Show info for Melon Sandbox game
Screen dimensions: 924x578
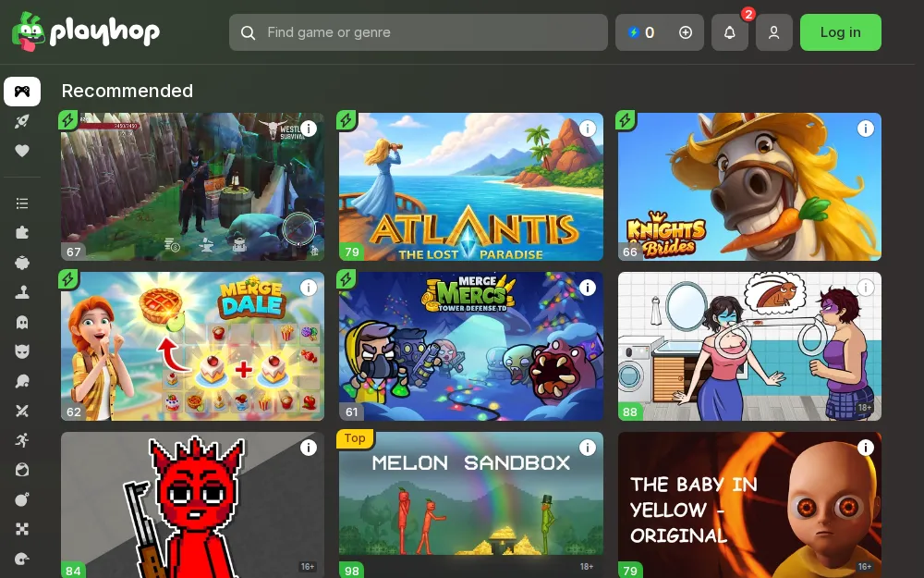[x=588, y=448]
